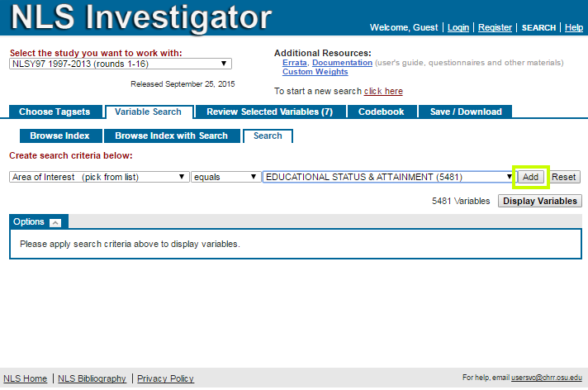Open the Custom Weights link

point(315,72)
